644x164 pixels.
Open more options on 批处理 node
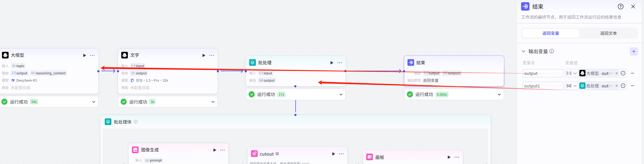point(339,63)
